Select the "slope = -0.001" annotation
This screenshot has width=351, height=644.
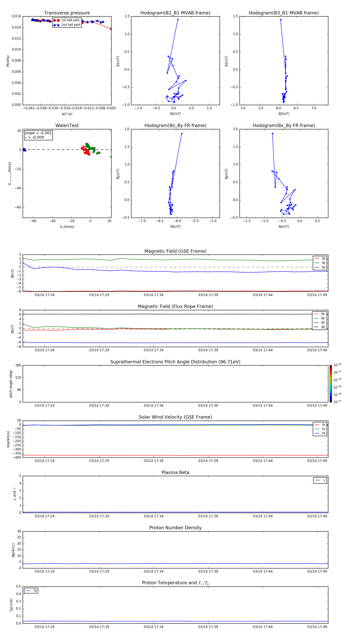pyautogui.click(x=38, y=133)
